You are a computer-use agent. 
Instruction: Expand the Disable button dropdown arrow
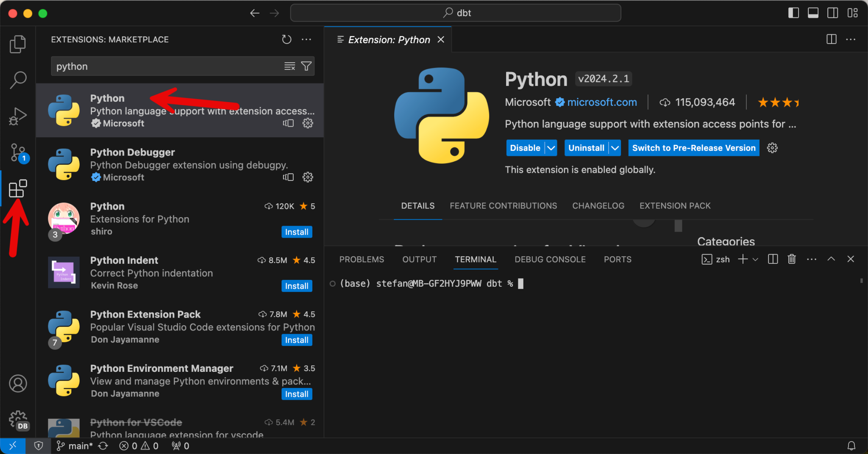coord(551,148)
